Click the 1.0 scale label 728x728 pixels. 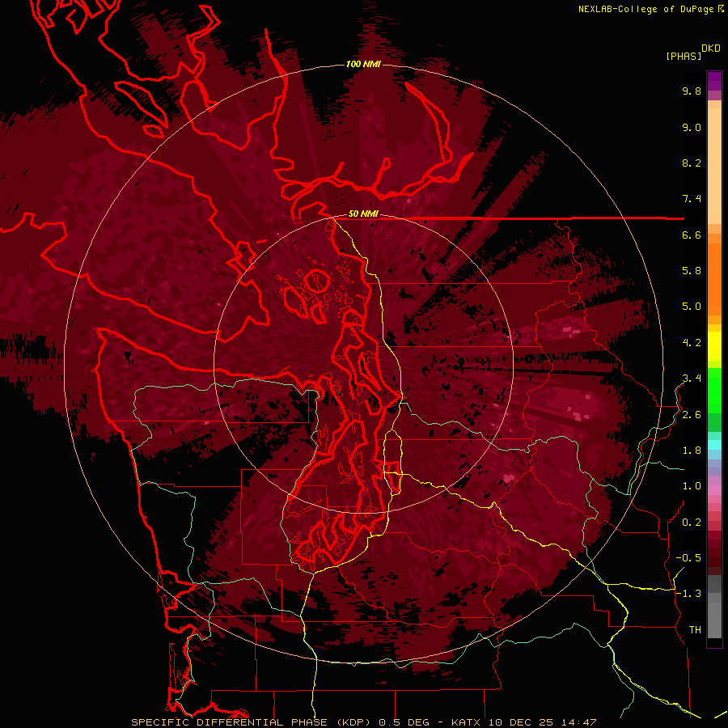[x=692, y=486]
